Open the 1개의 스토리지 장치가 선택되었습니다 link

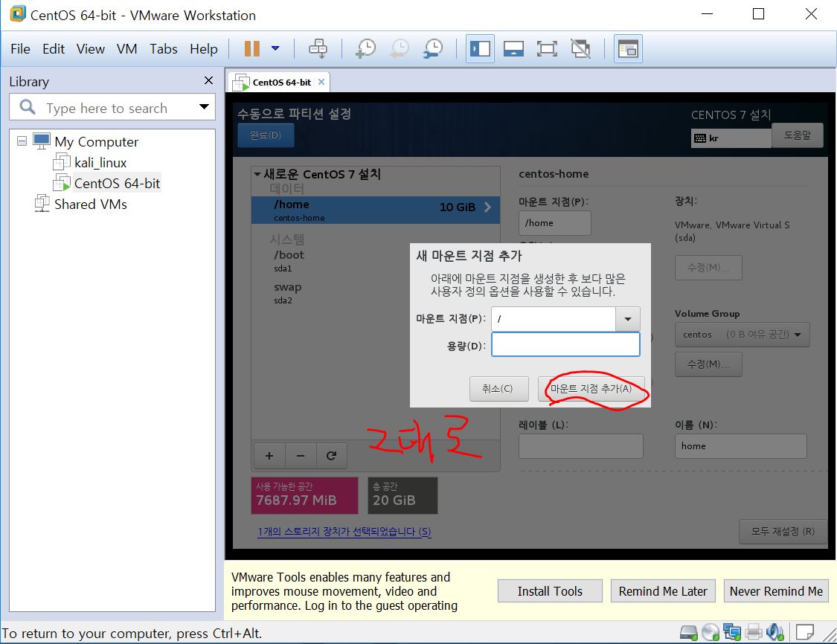[x=344, y=532]
